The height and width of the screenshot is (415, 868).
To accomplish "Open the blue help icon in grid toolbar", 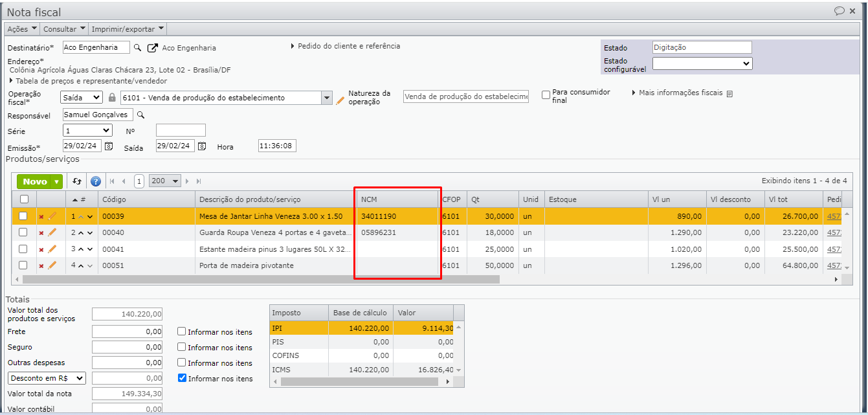I will coord(96,182).
